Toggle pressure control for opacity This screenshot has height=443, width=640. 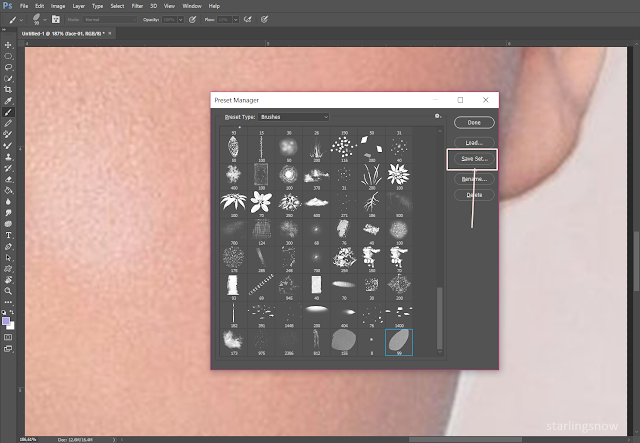click(193, 19)
